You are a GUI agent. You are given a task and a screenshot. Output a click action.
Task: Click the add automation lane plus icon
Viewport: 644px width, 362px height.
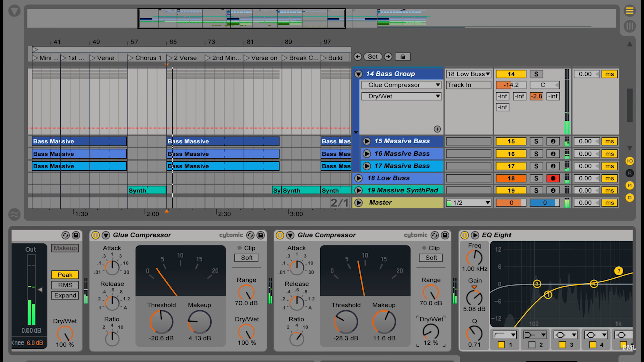coord(437,129)
